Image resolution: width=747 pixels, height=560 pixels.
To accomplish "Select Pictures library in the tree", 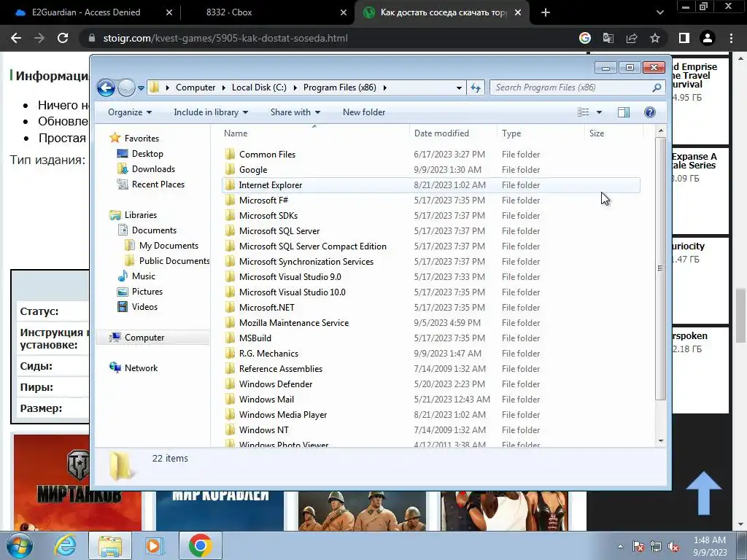I will tap(147, 292).
